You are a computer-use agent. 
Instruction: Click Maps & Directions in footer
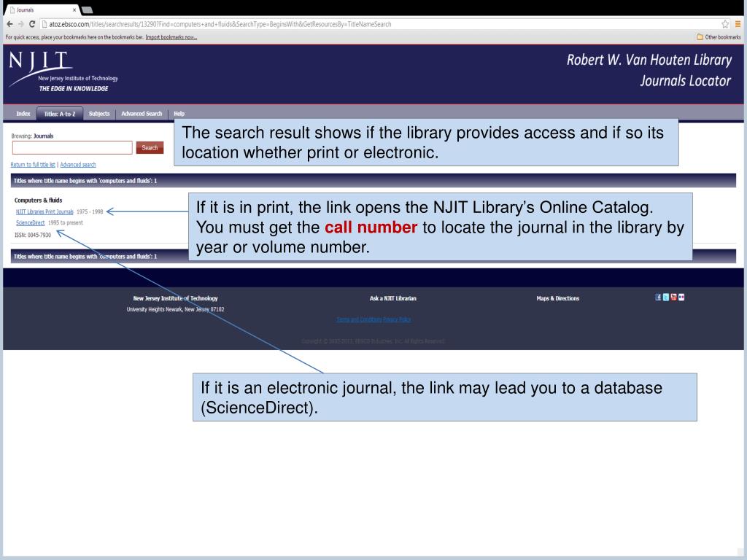pyautogui.click(x=558, y=298)
